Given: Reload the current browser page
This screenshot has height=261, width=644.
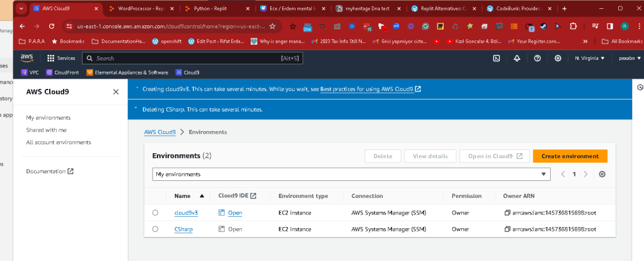Looking at the screenshot, I should tap(51, 26).
